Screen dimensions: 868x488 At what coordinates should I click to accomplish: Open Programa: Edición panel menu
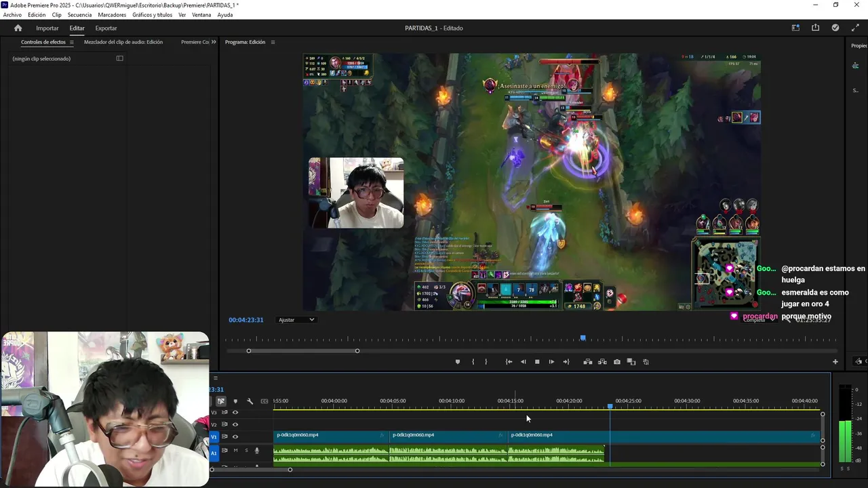point(273,42)
